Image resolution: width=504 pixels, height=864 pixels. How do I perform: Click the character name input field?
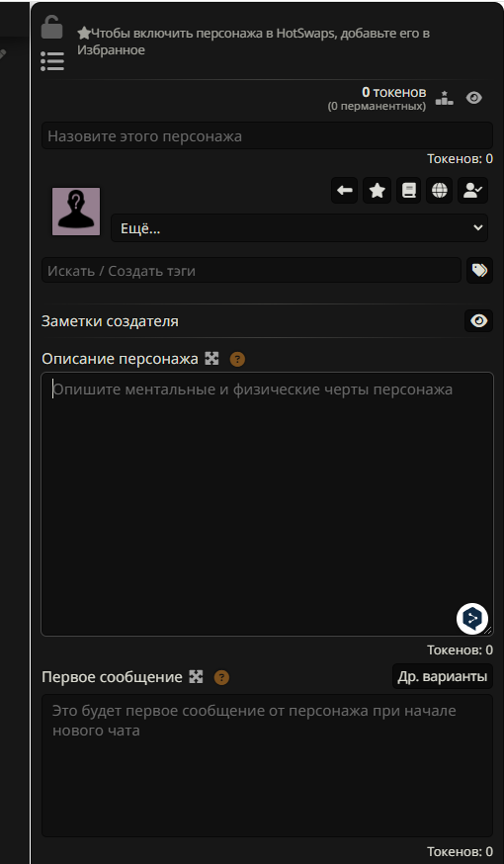(x=267, y=135)
